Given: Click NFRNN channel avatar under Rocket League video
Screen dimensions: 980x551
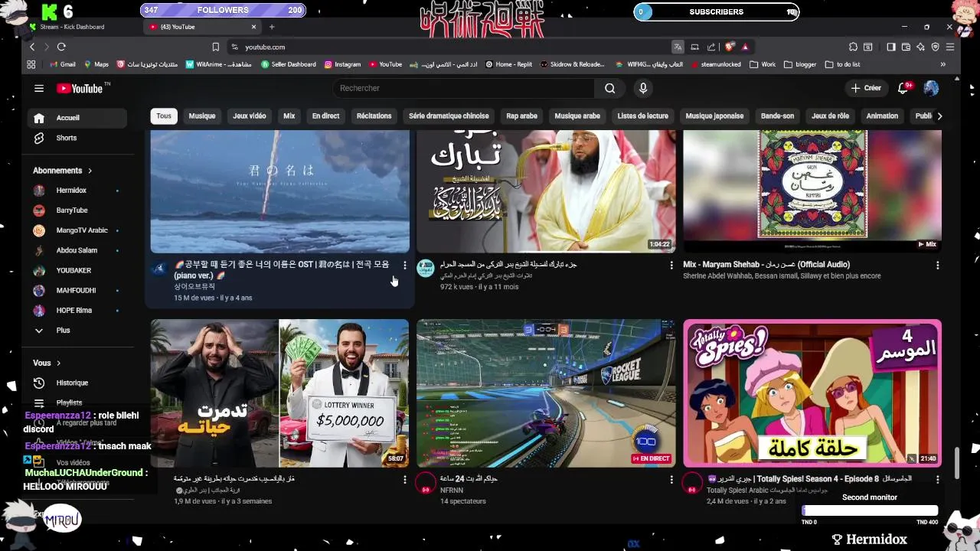Looking at the screenshot, I should click(x=426, y=483).
